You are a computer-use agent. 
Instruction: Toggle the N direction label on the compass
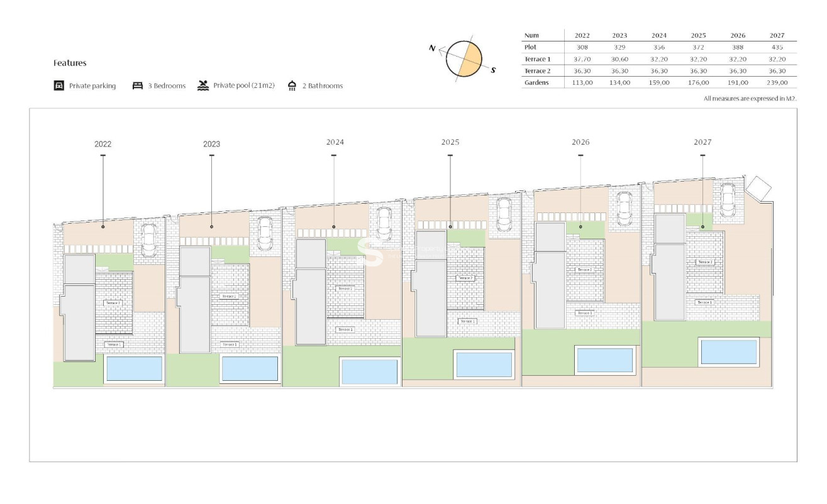point(431,48)
